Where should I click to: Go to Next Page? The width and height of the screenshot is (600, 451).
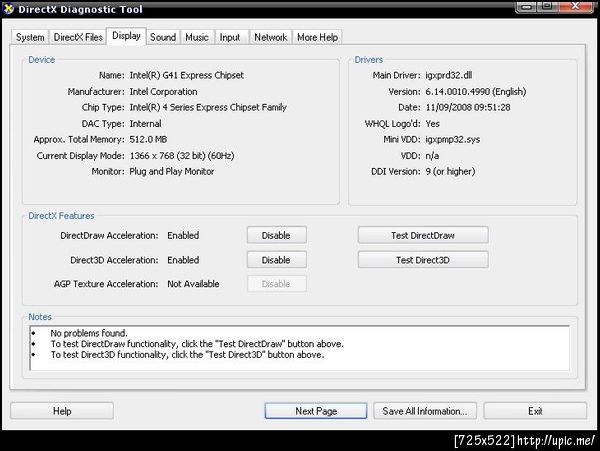[x=316, y=411]
